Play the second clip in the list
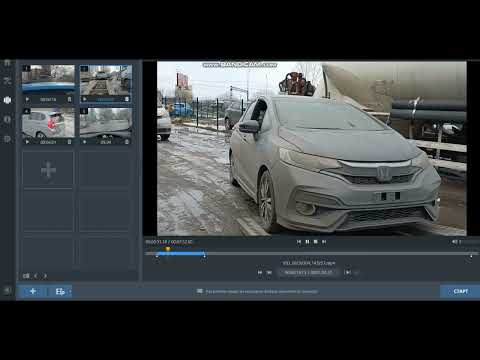The height and width of the screenshot is (360, 480). point(84,99)
